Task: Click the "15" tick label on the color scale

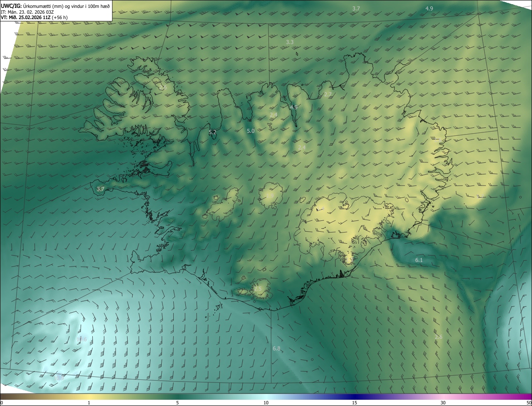Action: [x=355, y=403]
